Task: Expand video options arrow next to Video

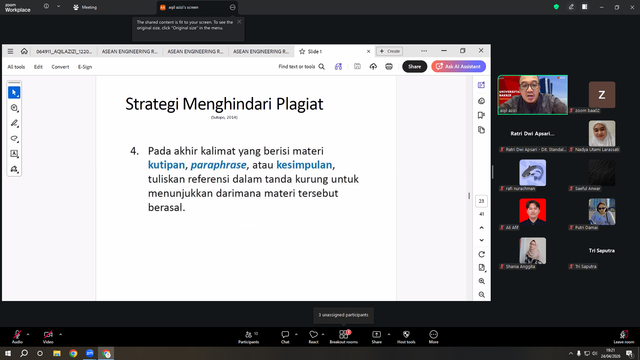Action: click(60, 334)
